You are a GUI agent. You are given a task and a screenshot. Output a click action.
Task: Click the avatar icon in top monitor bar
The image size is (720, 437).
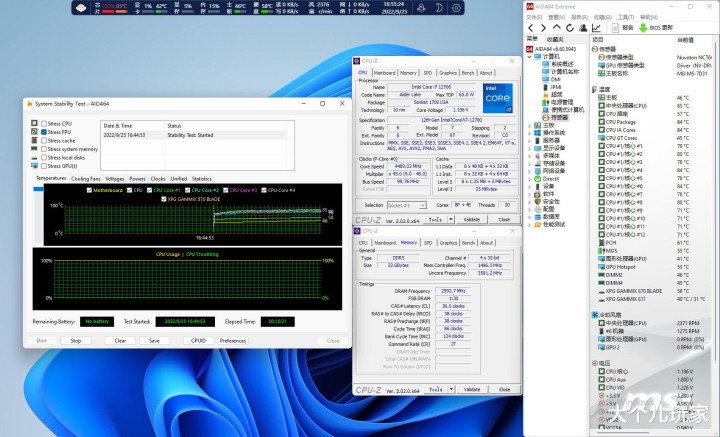point(81,8)
